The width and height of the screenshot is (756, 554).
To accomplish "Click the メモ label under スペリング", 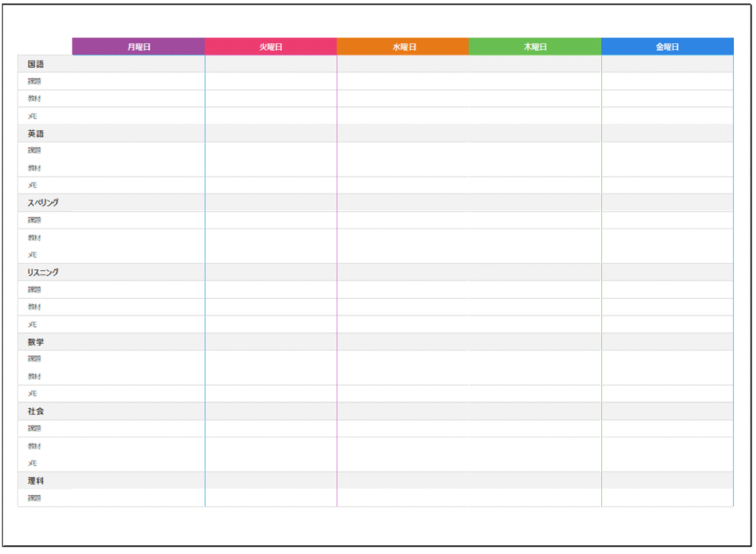I will tap(32, 255).
